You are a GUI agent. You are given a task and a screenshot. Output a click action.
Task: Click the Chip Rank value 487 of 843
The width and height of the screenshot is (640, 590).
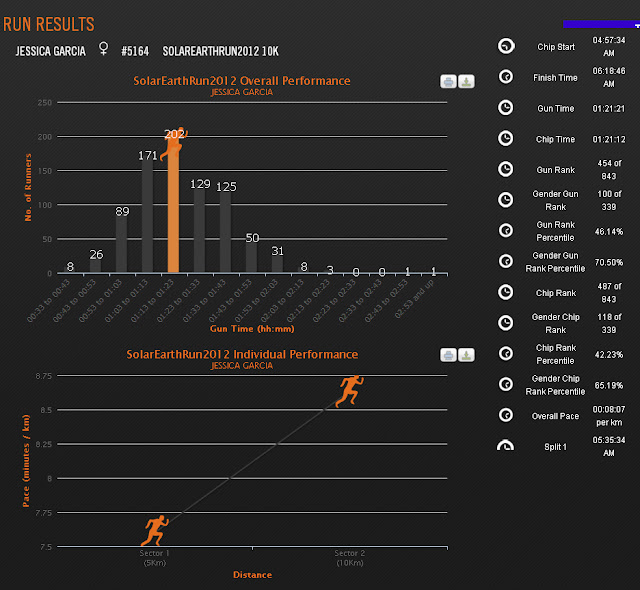pos(609,293)
